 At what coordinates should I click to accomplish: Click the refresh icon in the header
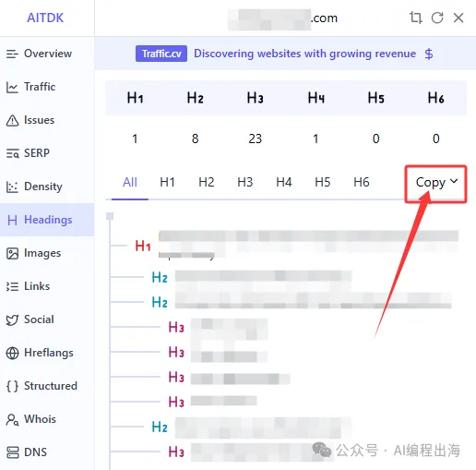click(437, 18)
